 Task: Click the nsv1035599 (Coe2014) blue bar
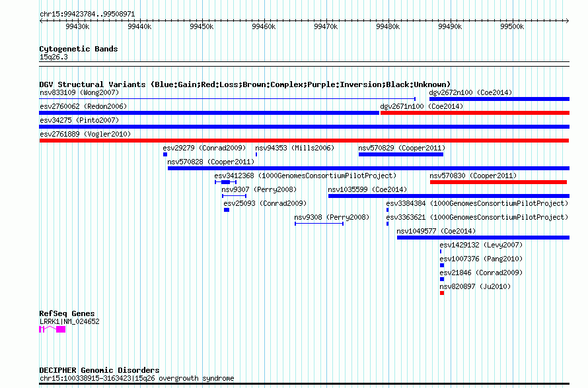point(449,196)
